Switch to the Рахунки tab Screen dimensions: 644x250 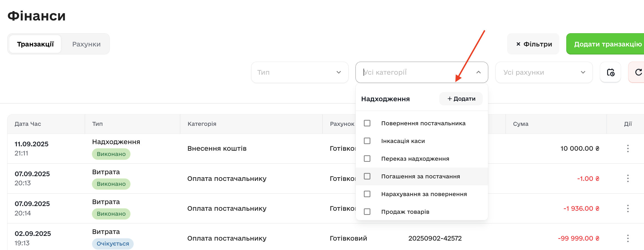(86, 44)
